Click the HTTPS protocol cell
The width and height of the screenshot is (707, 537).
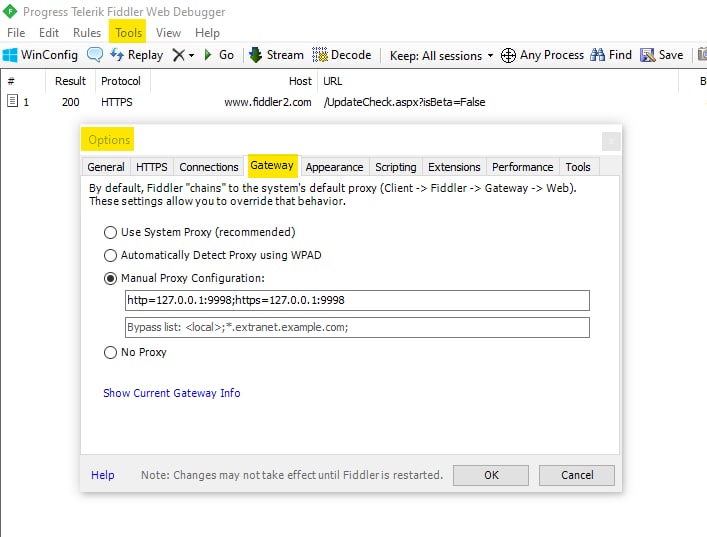[x=117, y=102]
